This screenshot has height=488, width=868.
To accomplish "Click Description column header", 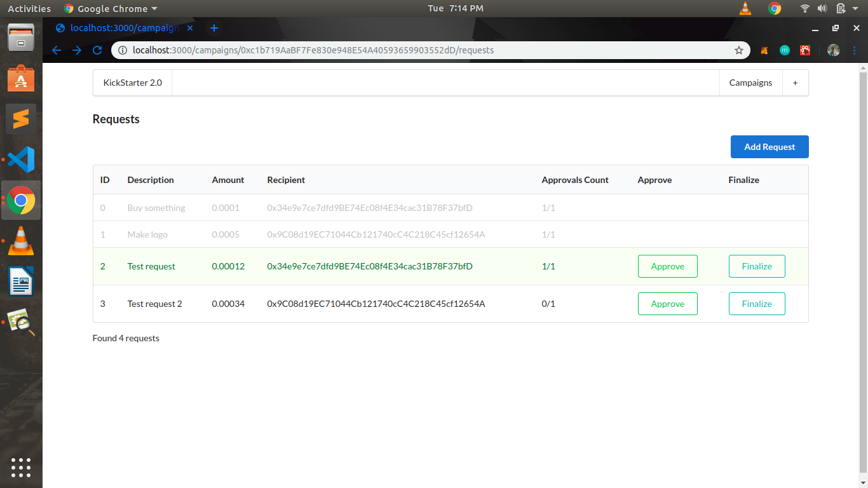I will pos(151,180).
